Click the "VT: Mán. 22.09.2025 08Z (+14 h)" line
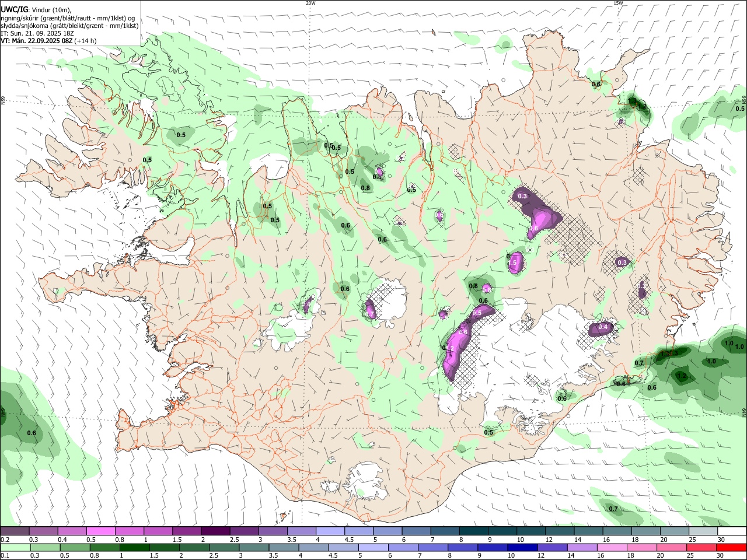 click(x=48, y=41)
